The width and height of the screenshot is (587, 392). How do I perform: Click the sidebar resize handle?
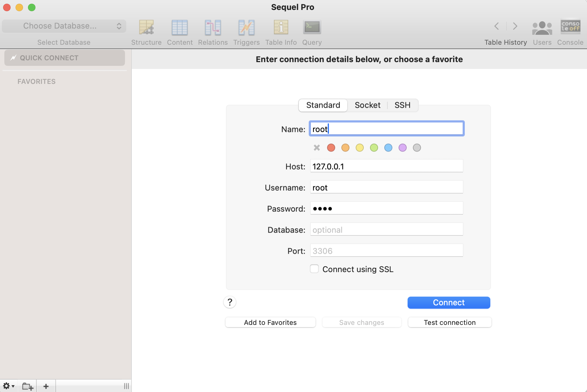126,386
